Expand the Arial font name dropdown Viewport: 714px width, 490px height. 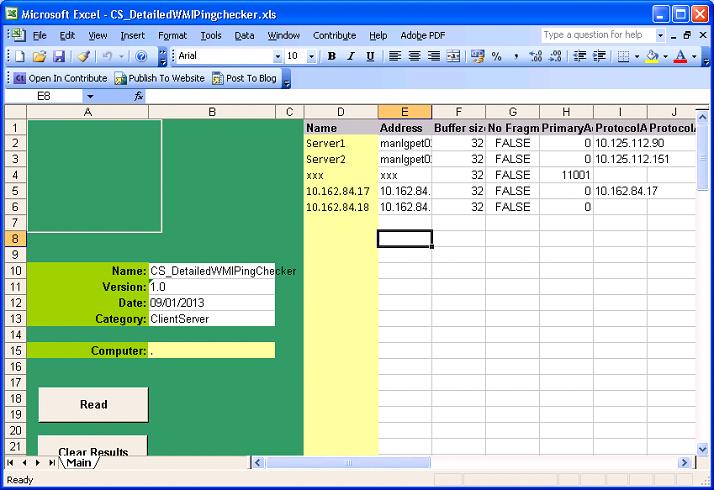[x=277, y=56]
